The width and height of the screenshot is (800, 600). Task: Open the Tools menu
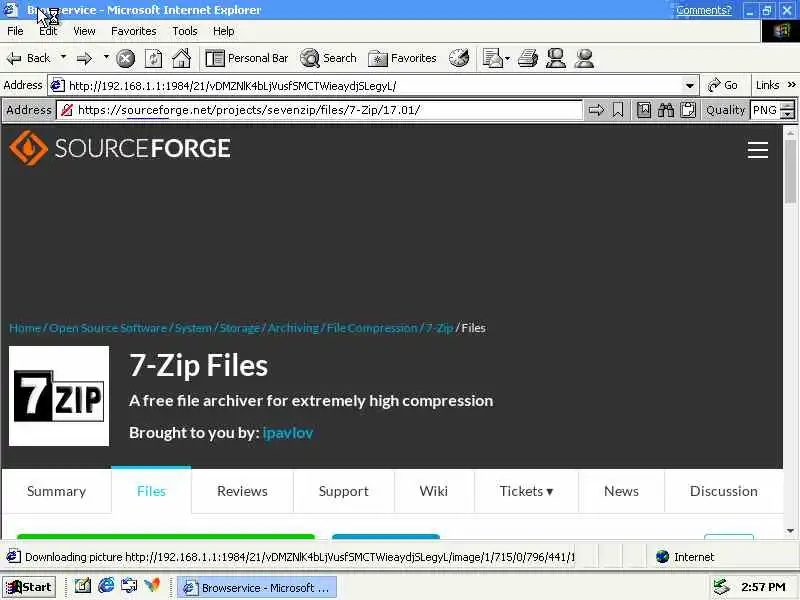pyautogui.click(x=185, y=31)
